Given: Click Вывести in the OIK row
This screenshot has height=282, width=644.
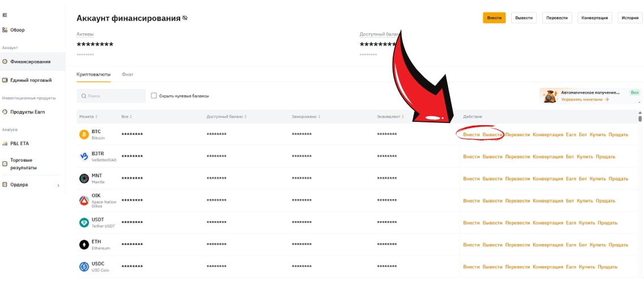Looking at the screenshot, I should coord(493,201).
